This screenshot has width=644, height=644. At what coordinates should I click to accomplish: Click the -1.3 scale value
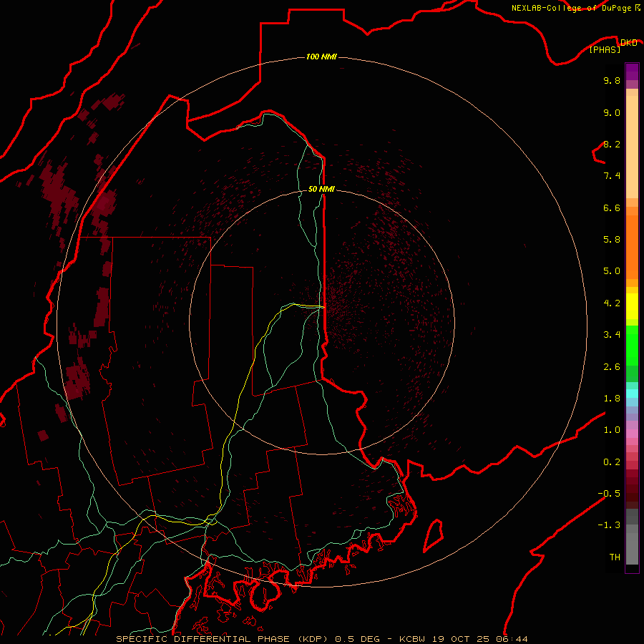click(x=609, y=525)
